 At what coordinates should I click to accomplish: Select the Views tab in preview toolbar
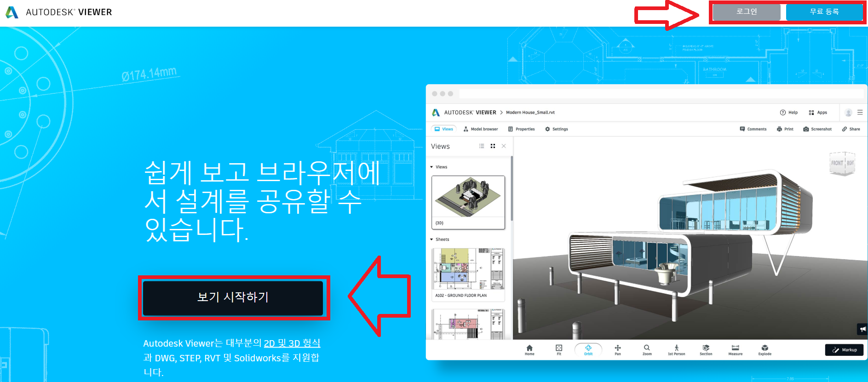pos(444,129)
